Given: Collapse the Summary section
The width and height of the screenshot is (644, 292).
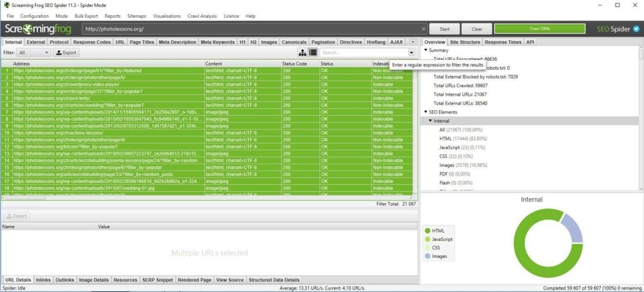Looking at the screenshot, I should coord(426,50).
